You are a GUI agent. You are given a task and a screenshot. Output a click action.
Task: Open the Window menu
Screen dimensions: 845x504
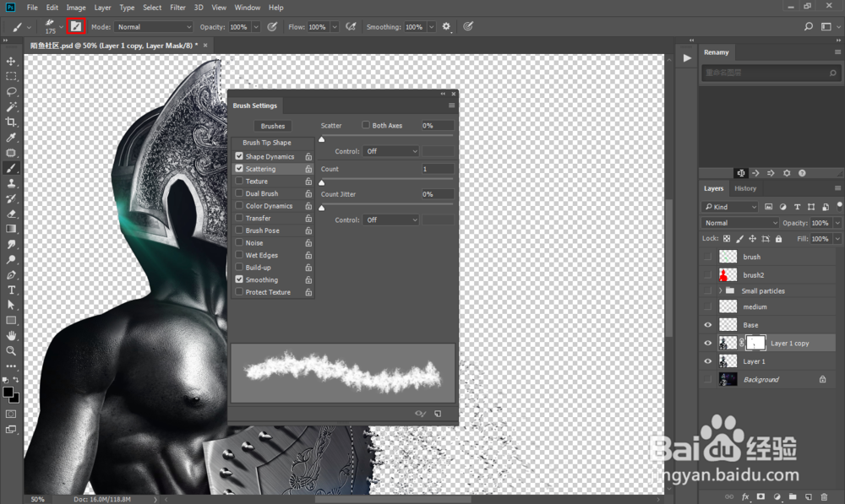[x=248, y=8]
